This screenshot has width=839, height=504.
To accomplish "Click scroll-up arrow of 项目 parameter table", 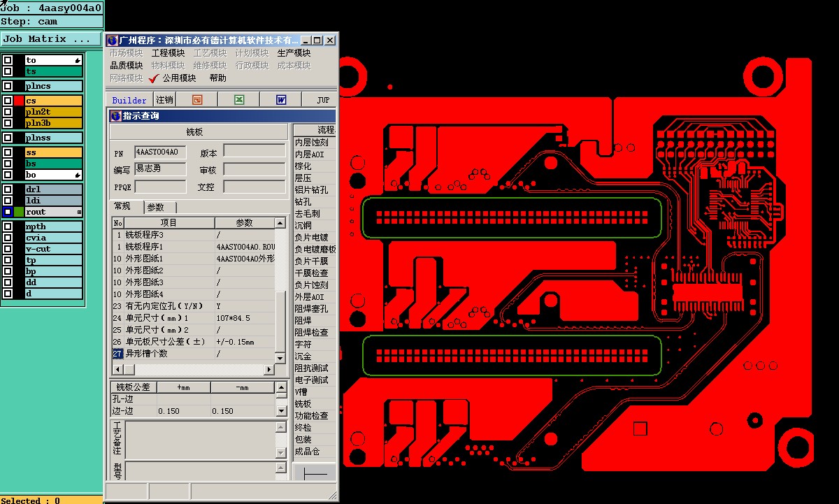I will click(281, 223).
